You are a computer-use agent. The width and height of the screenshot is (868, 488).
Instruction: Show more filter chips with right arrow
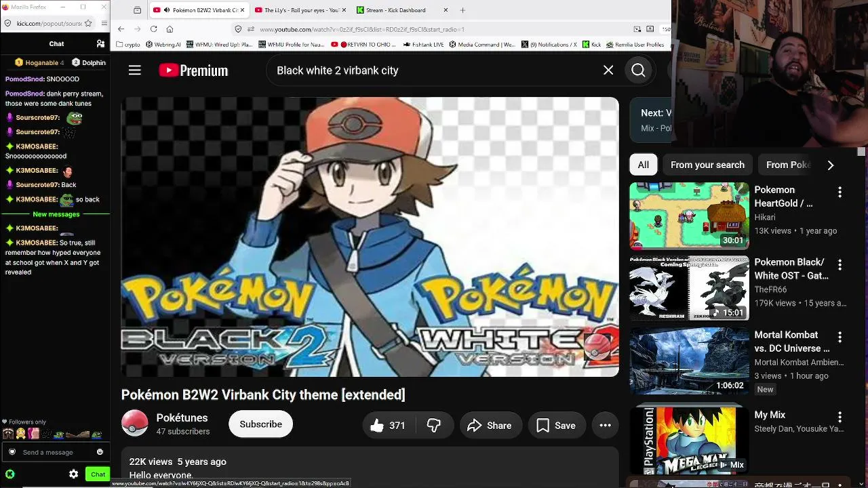click(x=831, y=165)
